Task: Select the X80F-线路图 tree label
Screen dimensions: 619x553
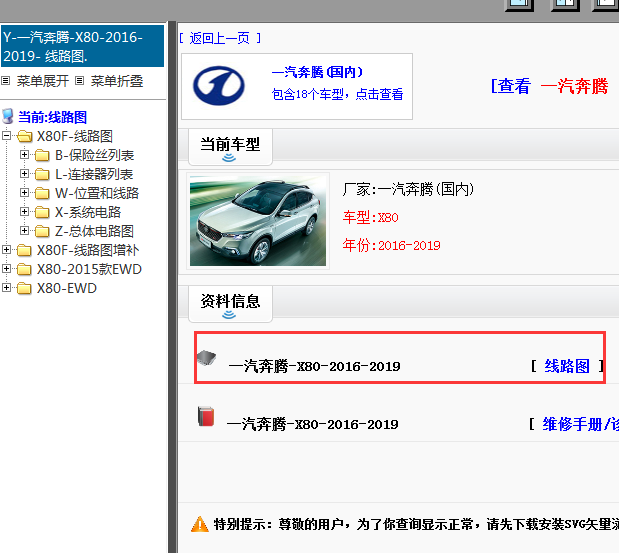Action: point(75,136)
